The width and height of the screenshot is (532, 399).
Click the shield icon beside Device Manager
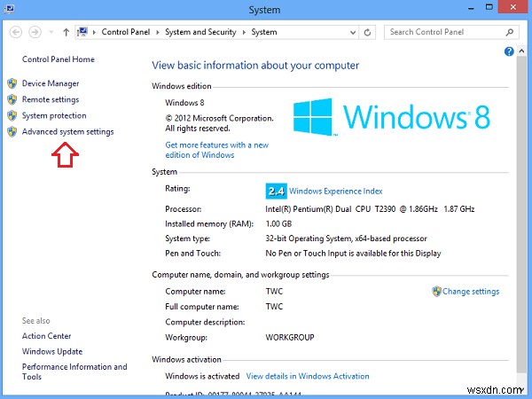(12, 83)
